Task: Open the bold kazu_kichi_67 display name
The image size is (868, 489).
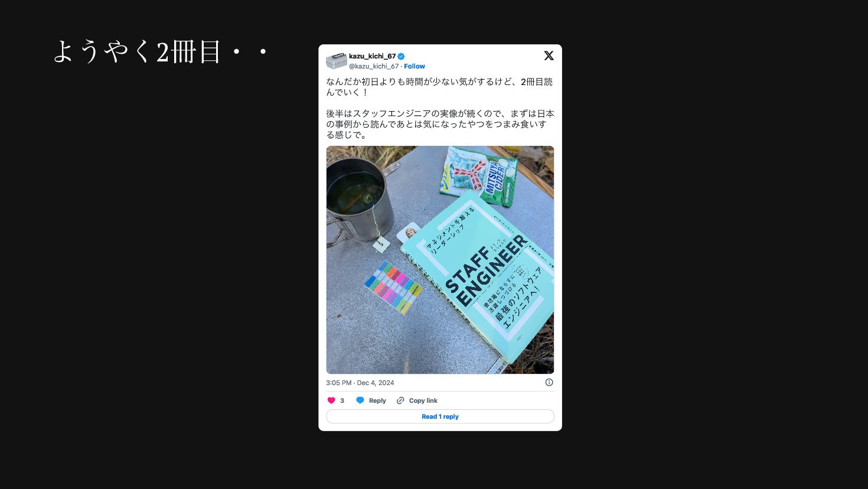Action: coord(372,57)
